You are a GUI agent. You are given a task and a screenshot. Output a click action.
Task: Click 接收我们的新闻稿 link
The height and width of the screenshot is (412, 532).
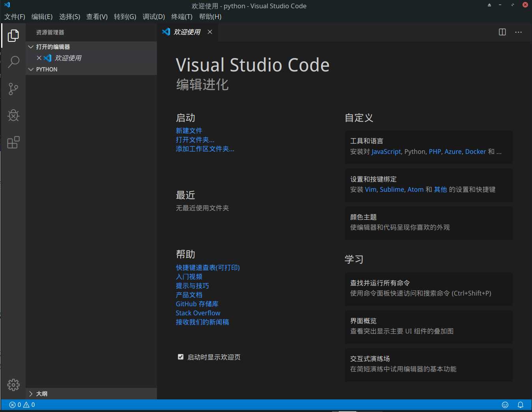[x=202, y=322]
